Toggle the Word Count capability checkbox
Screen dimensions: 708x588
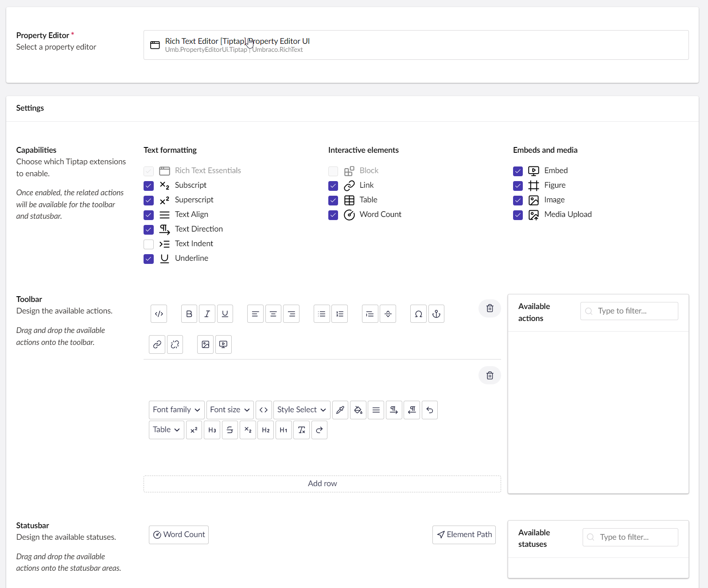tap(333, 215)
